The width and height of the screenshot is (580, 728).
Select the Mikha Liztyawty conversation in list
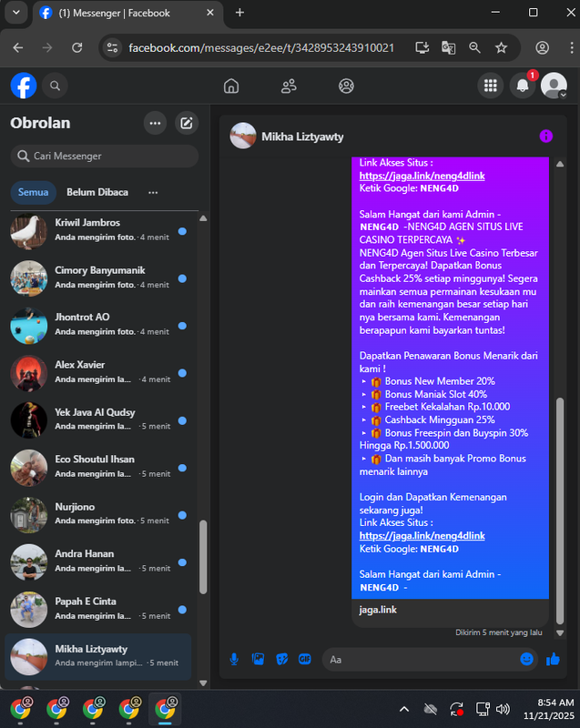tap(98, 657)
